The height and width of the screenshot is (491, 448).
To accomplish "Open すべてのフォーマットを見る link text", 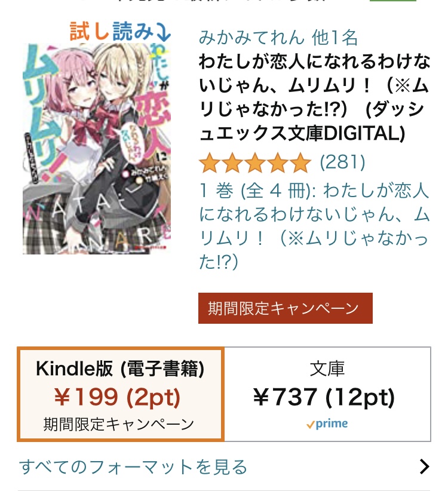I will pos(133,467).
